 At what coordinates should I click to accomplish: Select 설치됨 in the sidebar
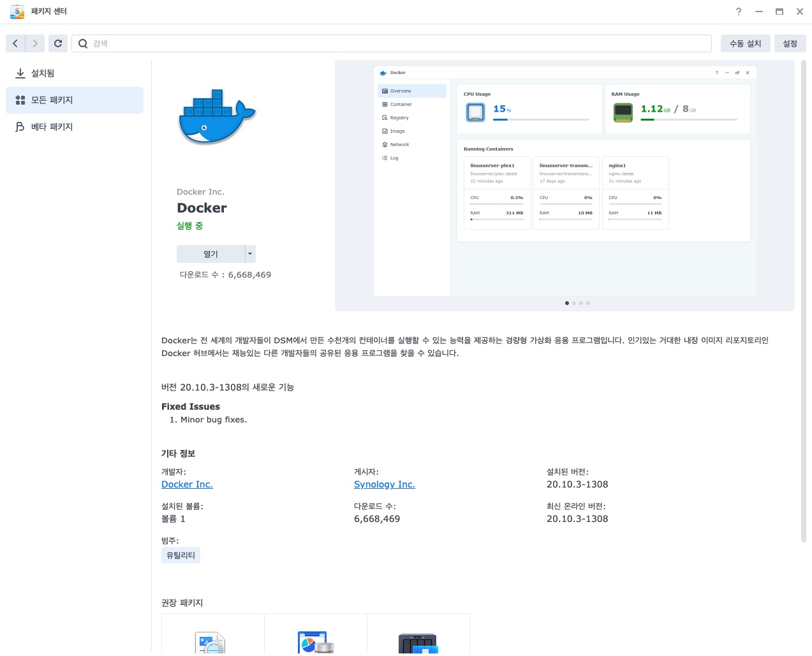pyautogui.click(x=75, y=73)
